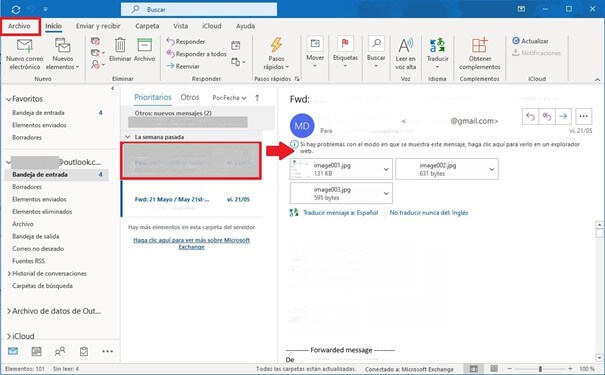Open the Nuevos elementos menu
605x375 pixels.
[x=62, y=54]
